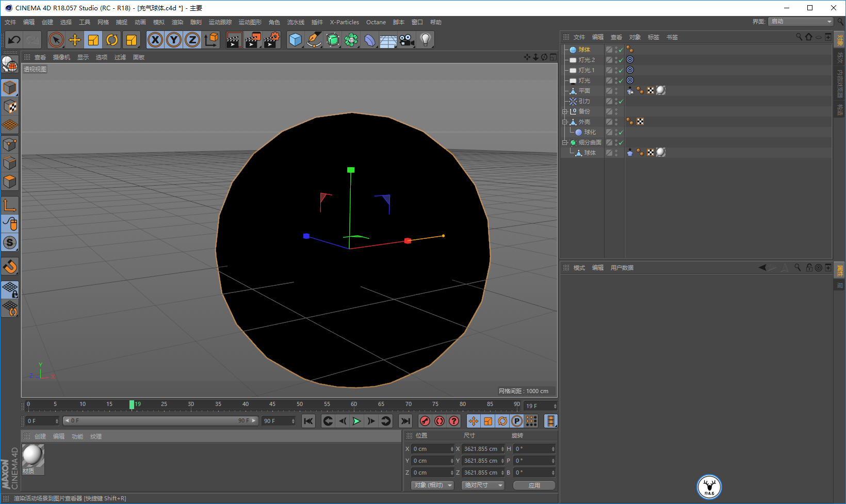Select the Rotate tool
Image resolution: width=846 pixels, height=504 pixels.
click(112, 40)
